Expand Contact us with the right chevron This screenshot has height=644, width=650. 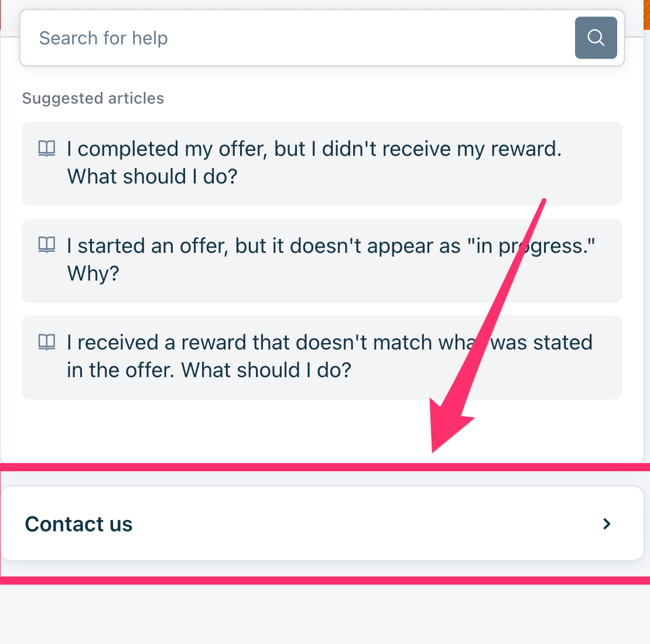tap(607, 524)
